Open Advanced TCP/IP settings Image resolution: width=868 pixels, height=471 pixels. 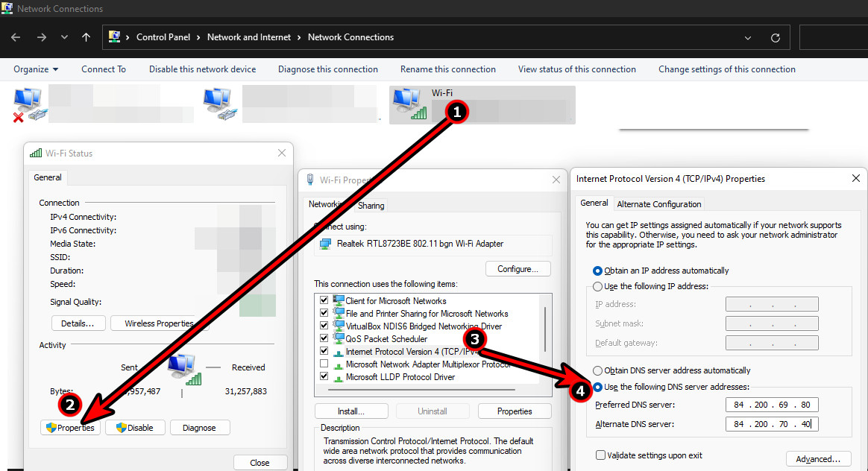(x=819, y=458)
